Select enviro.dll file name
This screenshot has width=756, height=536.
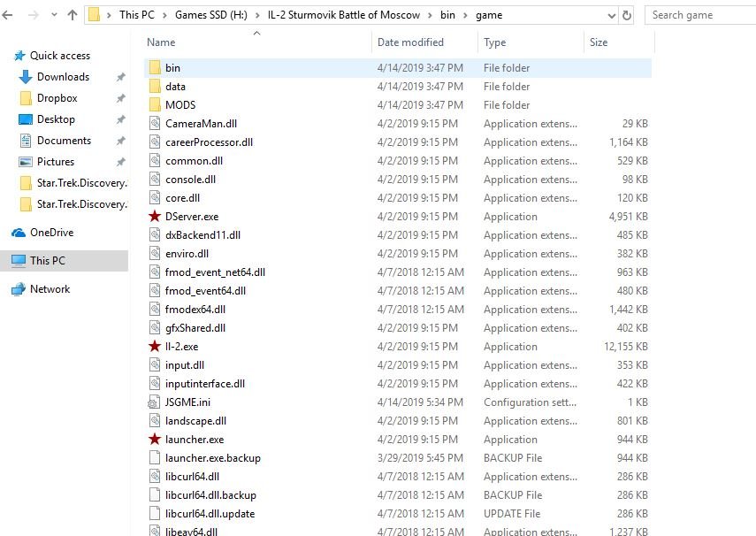tap(187, 254)
